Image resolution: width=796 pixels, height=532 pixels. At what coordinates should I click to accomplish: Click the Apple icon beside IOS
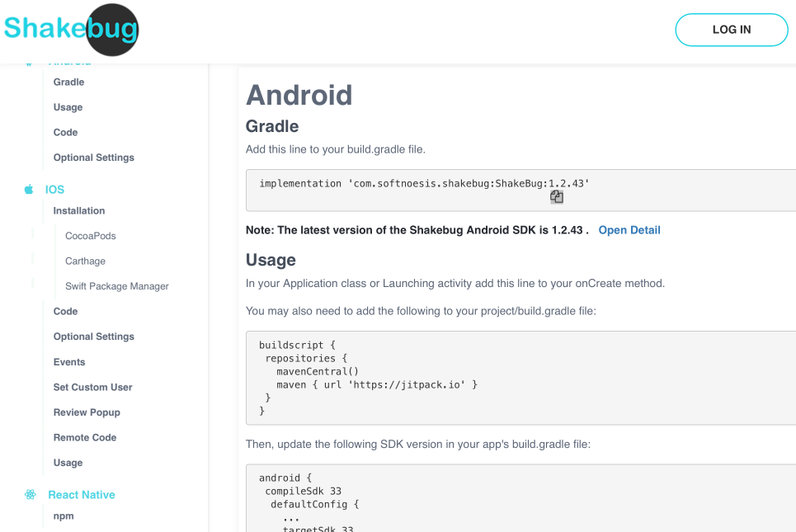point(29,190)
